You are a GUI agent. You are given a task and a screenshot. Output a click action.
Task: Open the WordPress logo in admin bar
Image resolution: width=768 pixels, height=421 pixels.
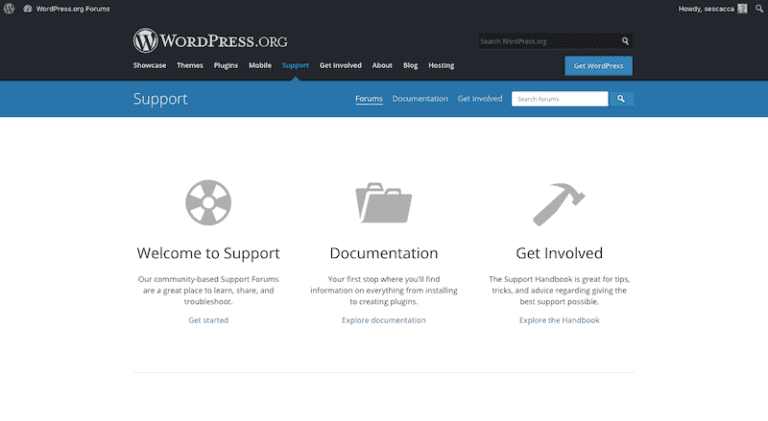coord(9,9)
